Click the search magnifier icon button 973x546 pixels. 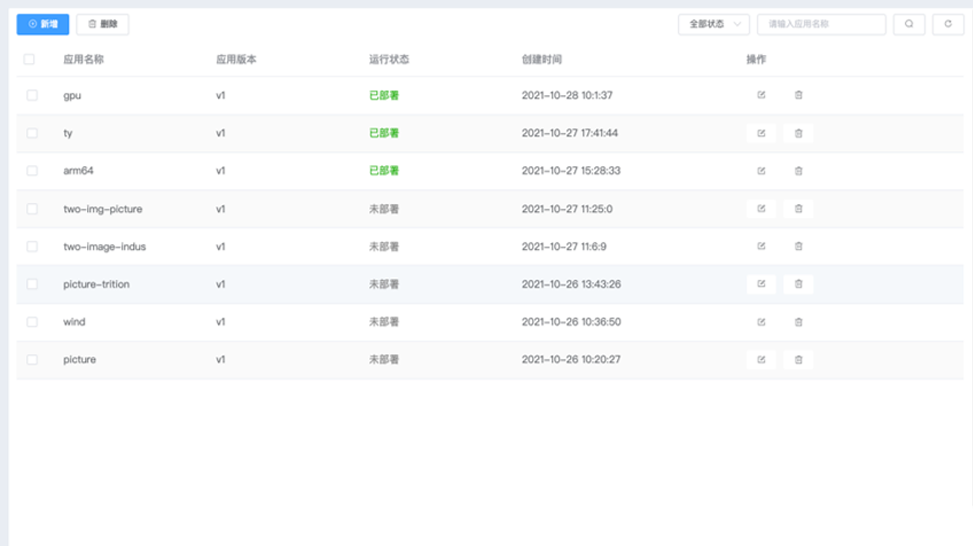coord(908,24)
